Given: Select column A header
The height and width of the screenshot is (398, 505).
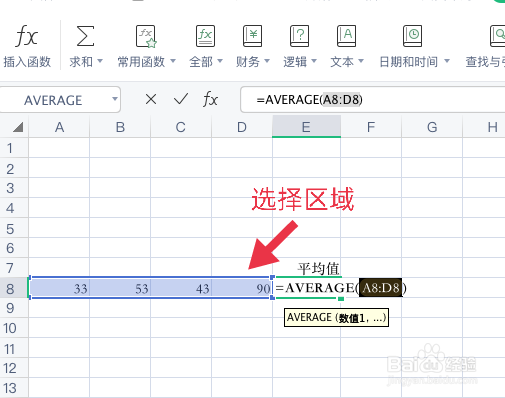Looking at the screenshot, I should [x=59, y=127].
